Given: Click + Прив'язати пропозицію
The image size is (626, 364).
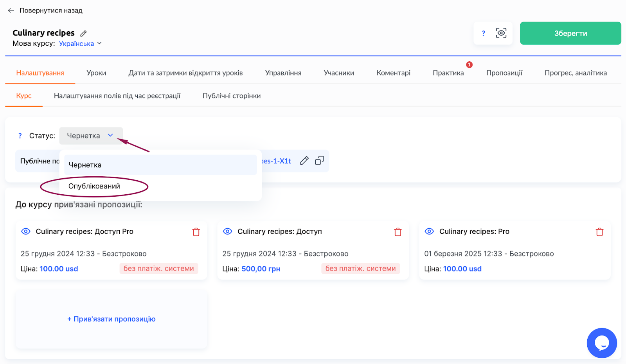Looking at the screenshot, I should (x=112, y=319).
